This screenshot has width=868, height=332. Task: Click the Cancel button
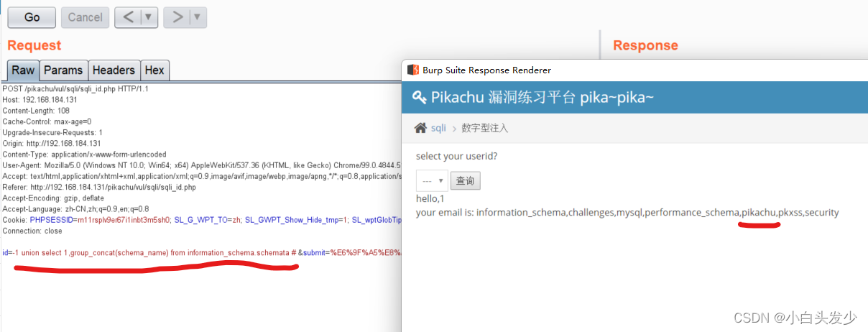point(85,17)
